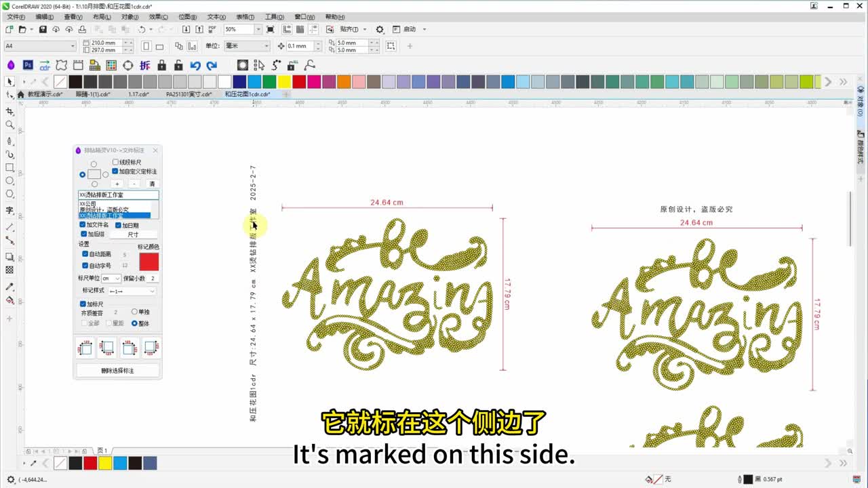868x488 pixels.
Task: Open the zoom level 50% dropdown
Action: 258,30
